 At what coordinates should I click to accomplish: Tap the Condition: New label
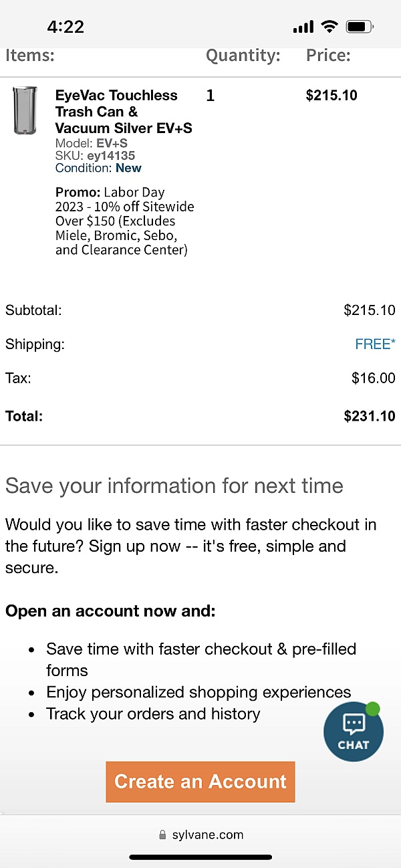[98, 169]
